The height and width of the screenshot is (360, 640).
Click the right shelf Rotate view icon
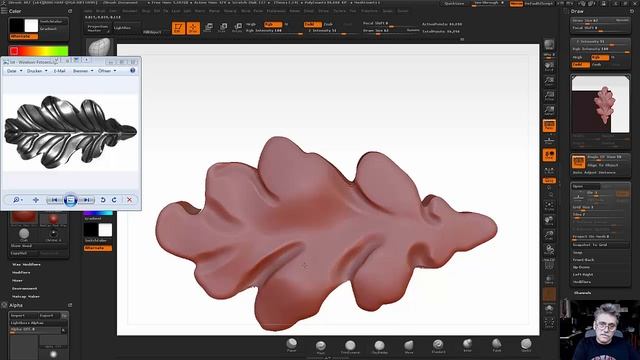549,249
